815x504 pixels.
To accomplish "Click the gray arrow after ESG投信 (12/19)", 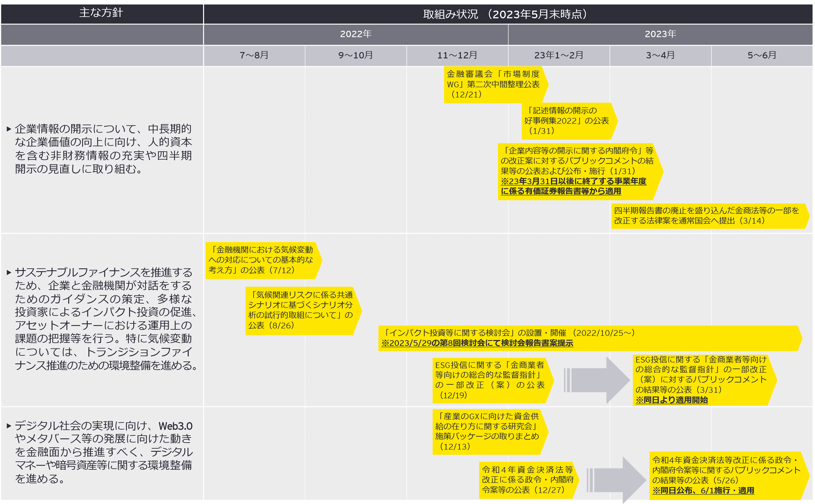I will coord(597,380).
